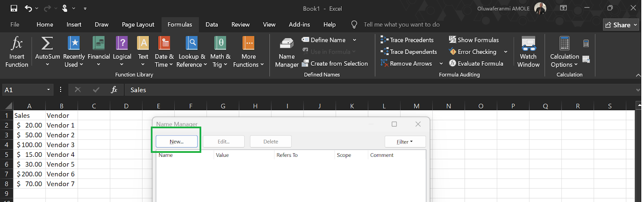Open Watch Window
This screenshot has width=644, height=202.
click(528, 52)
